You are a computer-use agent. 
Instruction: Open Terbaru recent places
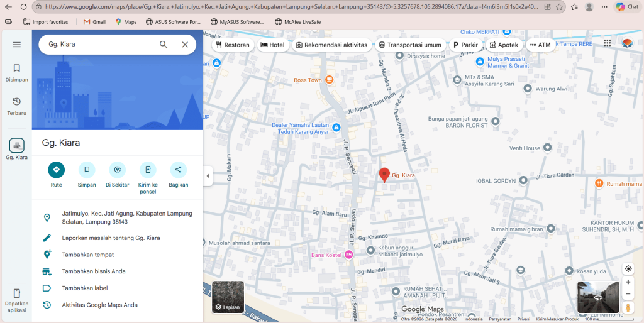click(17, 106)
